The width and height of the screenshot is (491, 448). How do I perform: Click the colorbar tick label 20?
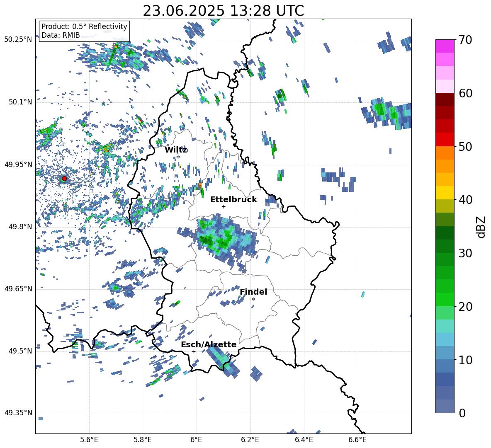click(465, 307)
